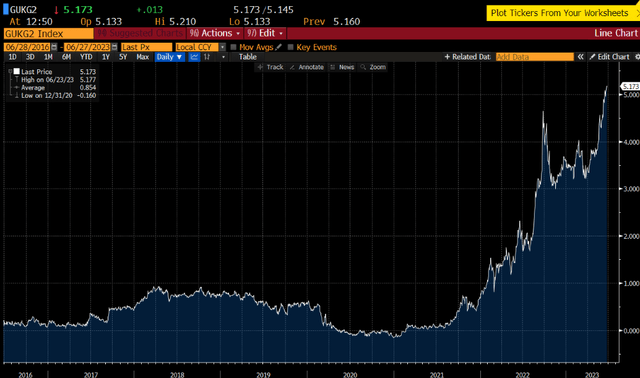Show News on the chart

point(342,67)
